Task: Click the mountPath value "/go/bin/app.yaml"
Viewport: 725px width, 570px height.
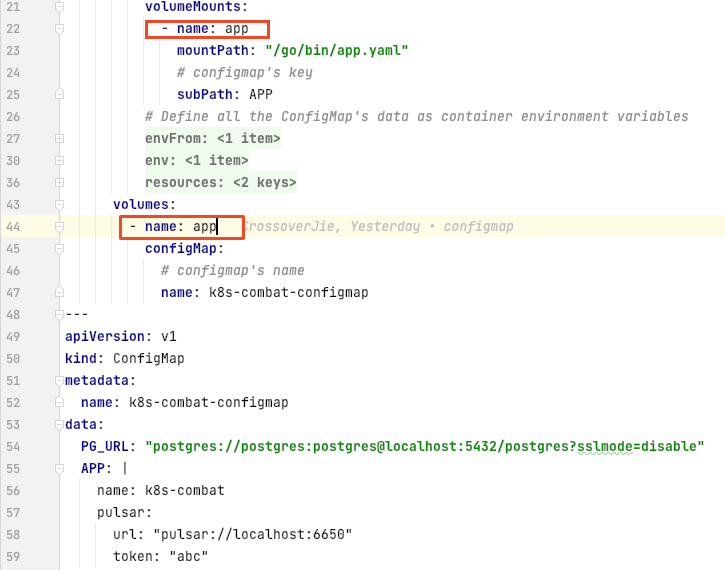Action: (x=337, y=50)
